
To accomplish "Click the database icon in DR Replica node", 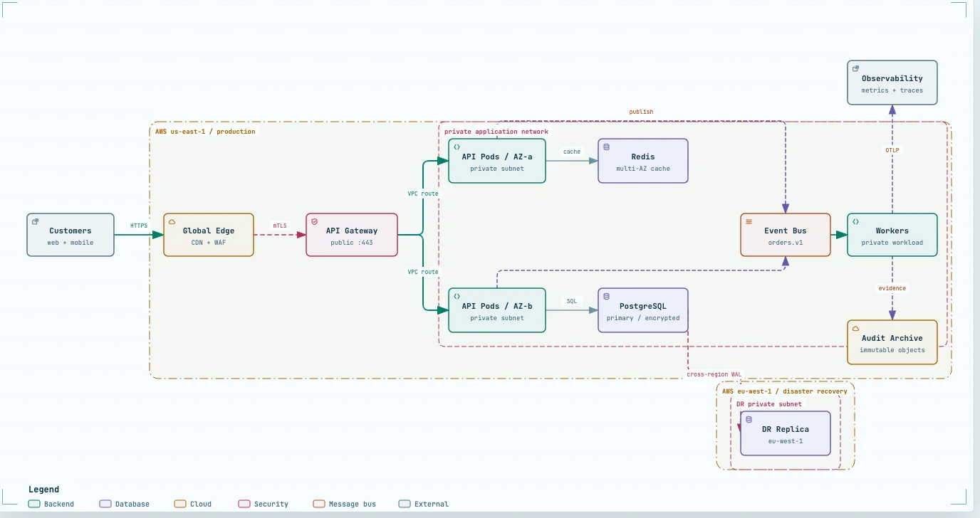I will coord(749,419).
